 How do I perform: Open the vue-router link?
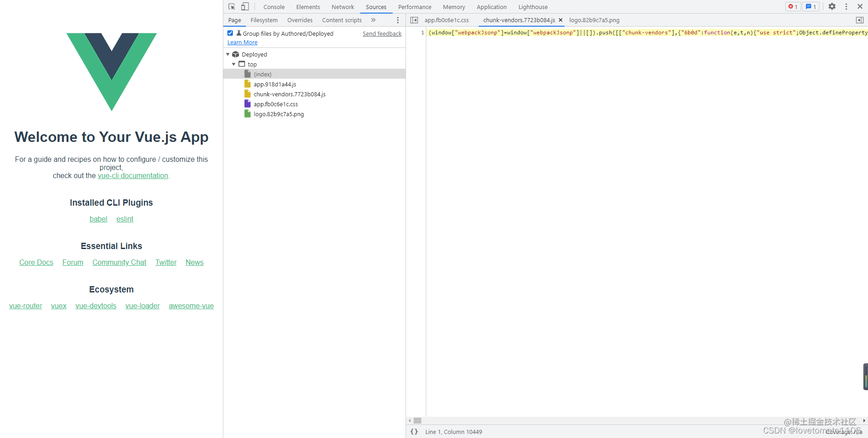pos(26,306)
